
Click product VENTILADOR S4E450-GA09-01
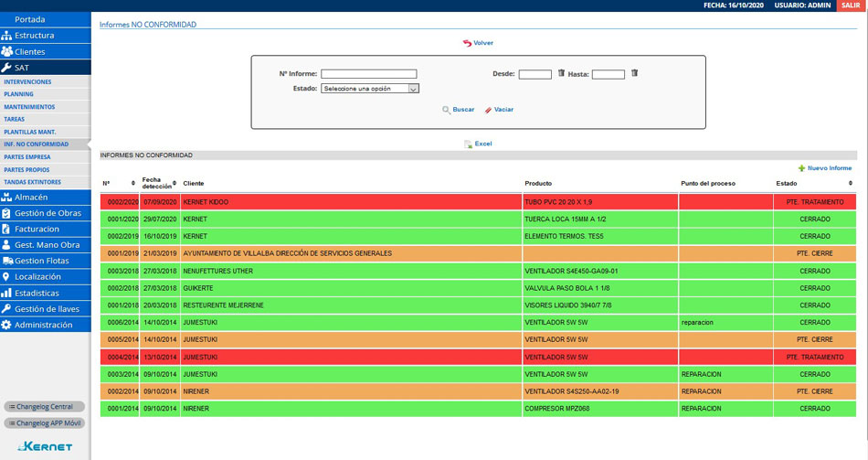point(571,271)
